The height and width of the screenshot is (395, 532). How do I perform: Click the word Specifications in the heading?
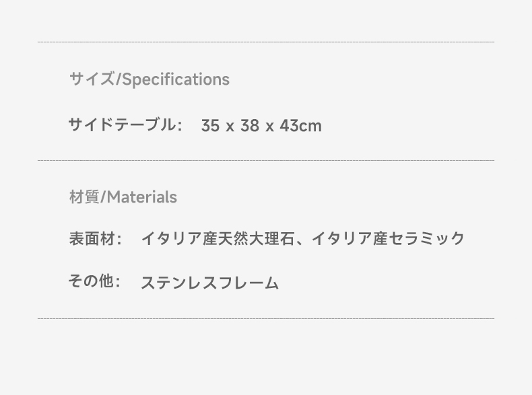(x=176, y=79)
